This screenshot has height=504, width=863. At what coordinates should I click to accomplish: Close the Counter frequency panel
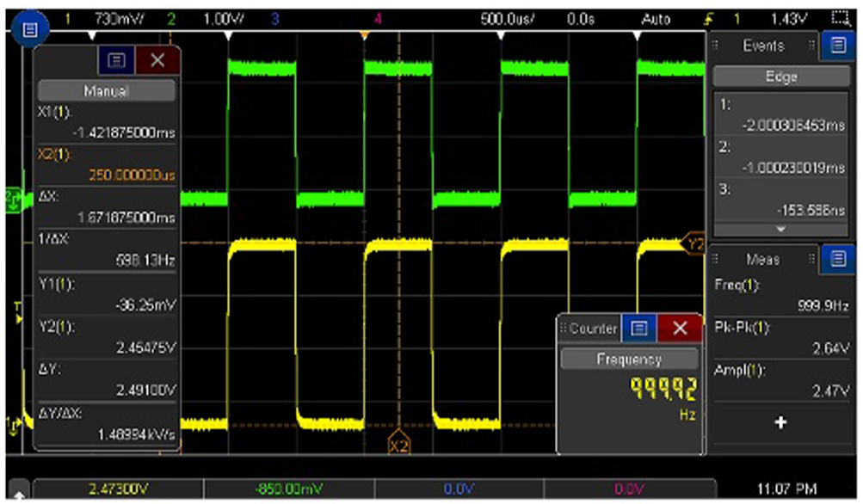[680, 329]
